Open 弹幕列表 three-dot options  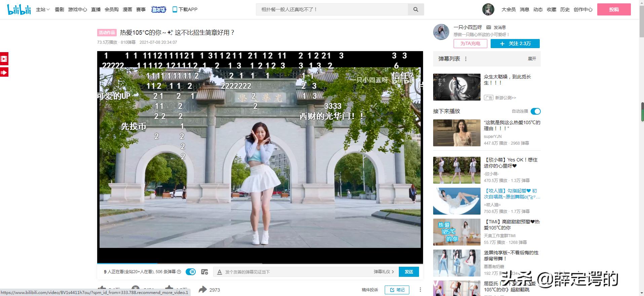466,59
